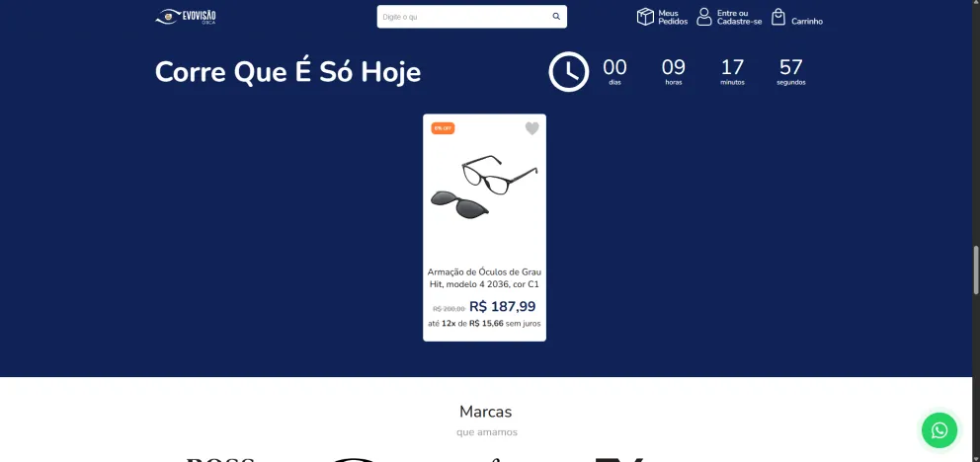
Task: Click the orange discount badge
Action: click(443, 128)
